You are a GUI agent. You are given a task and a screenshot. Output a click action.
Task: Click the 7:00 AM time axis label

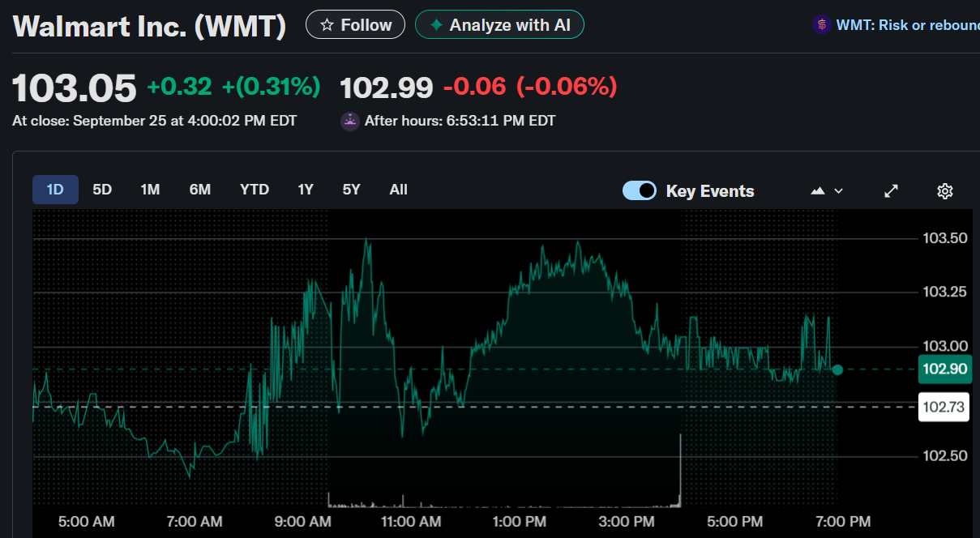pyautogui.click(x=195, y=521)
